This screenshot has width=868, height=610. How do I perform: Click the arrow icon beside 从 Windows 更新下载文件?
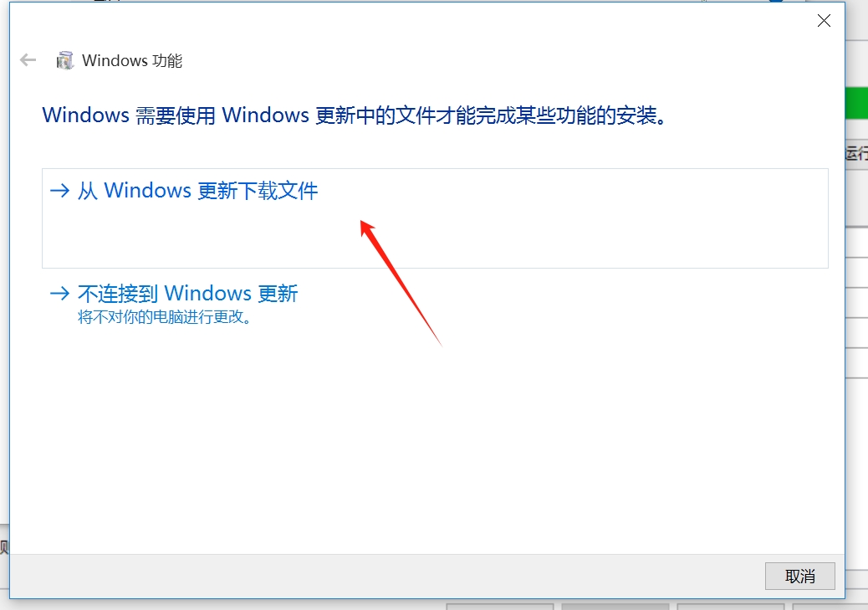pos(59,191)
